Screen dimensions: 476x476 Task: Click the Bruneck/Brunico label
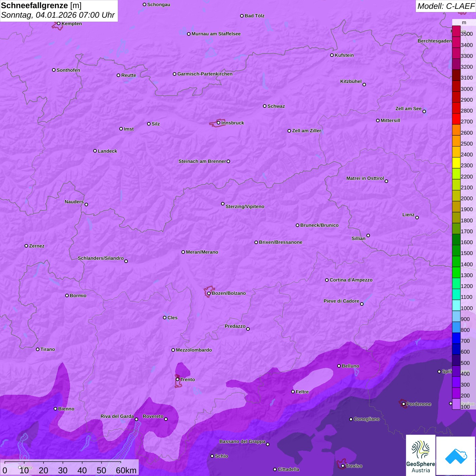319,225
